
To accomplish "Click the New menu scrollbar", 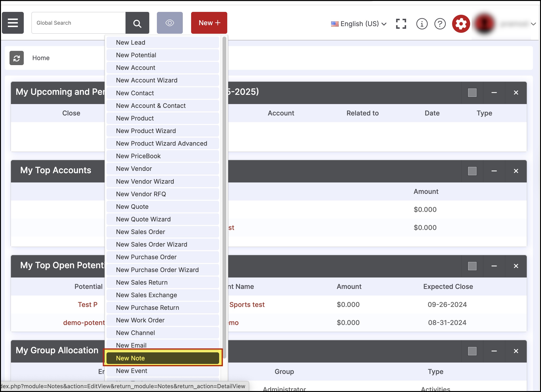I will pyautogui.click(x=224, y=197).
